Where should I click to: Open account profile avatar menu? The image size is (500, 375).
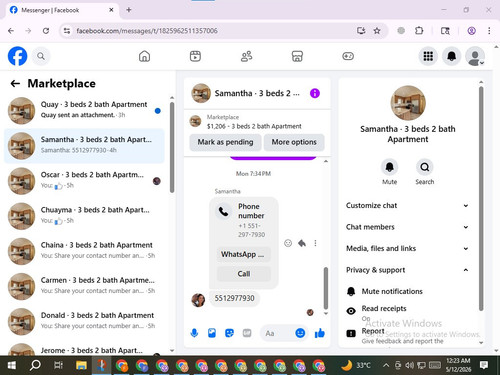coord(475,56)
